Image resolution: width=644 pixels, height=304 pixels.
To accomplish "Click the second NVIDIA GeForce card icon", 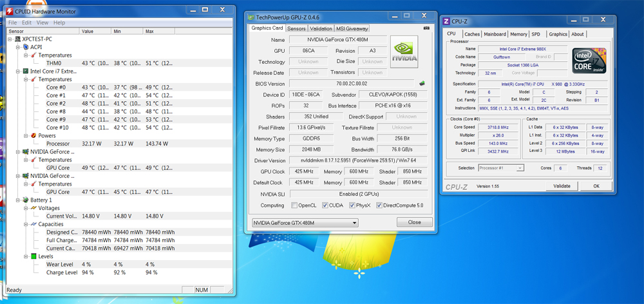I will [26, 176].
